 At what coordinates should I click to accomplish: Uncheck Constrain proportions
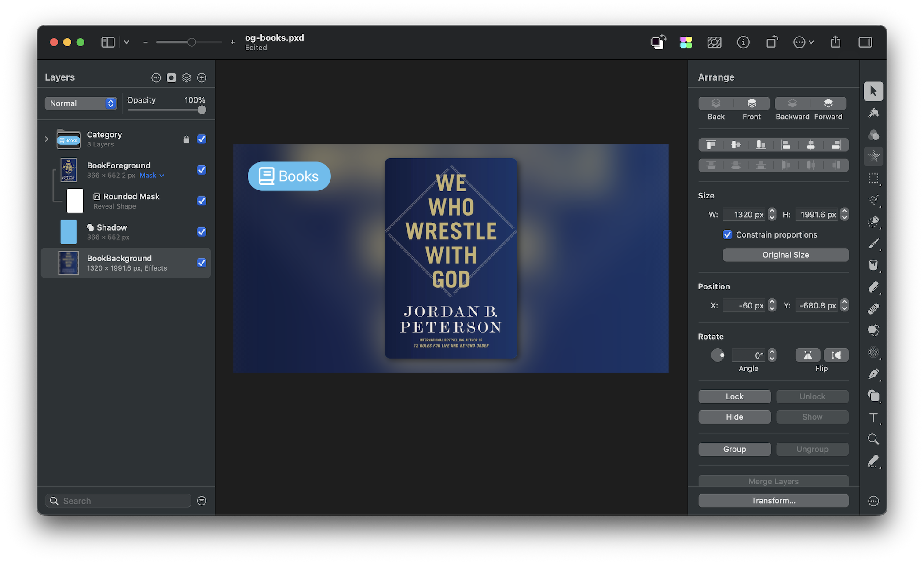click(x=727, y=234)
